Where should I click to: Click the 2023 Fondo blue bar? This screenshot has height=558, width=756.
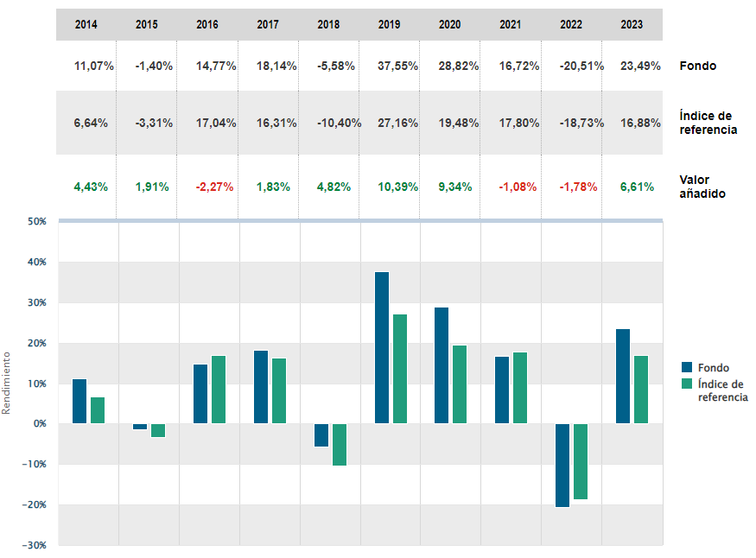click(x=623, y=376)
